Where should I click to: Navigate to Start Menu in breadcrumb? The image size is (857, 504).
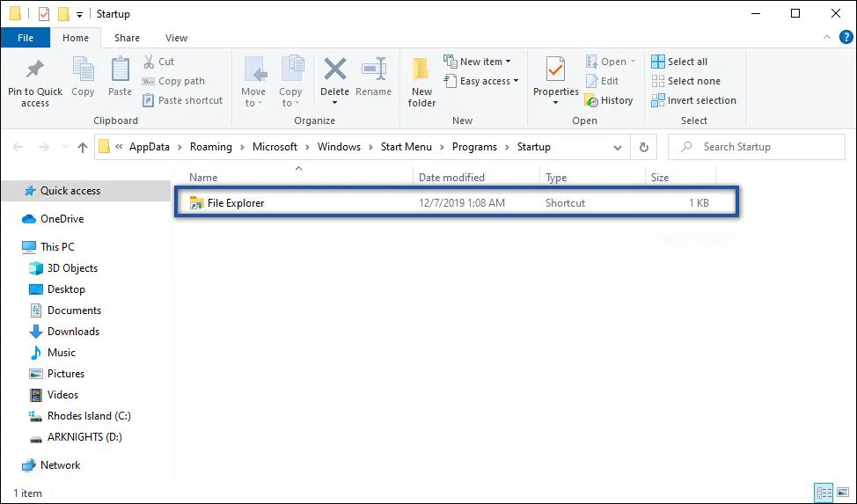click(x=407, y=147)
